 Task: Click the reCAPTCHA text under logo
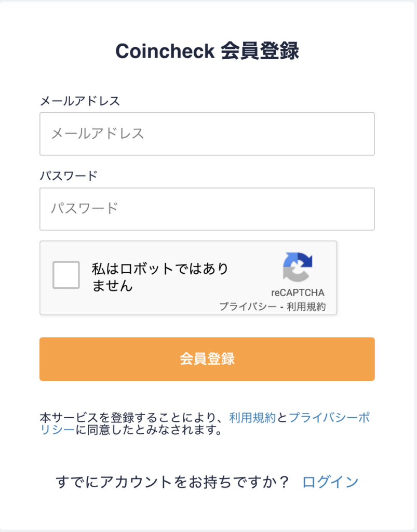click(x=298, y=292)
